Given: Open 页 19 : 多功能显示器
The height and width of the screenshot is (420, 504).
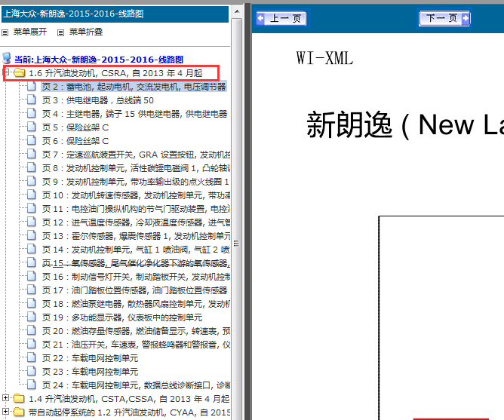Looking at the screenshot, I should (122, 317).
